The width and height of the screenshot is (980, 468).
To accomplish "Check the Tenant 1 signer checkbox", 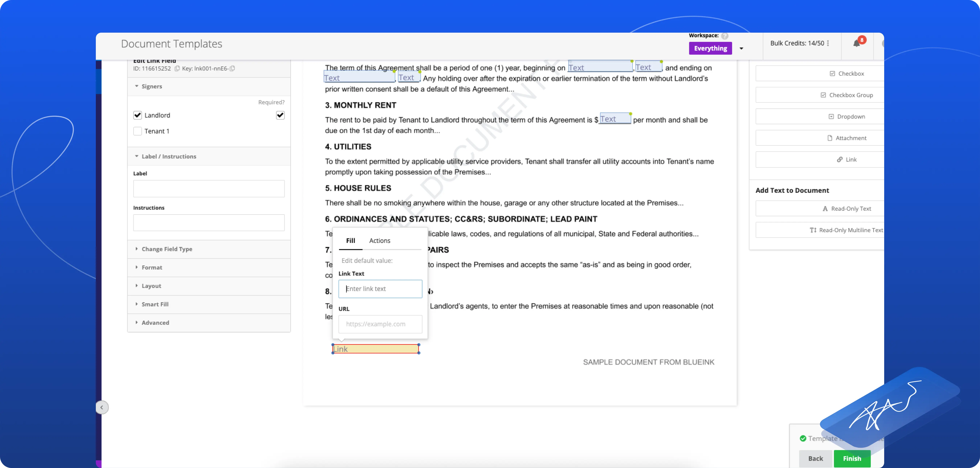I will pyautogui.click(x=138, y=131).
